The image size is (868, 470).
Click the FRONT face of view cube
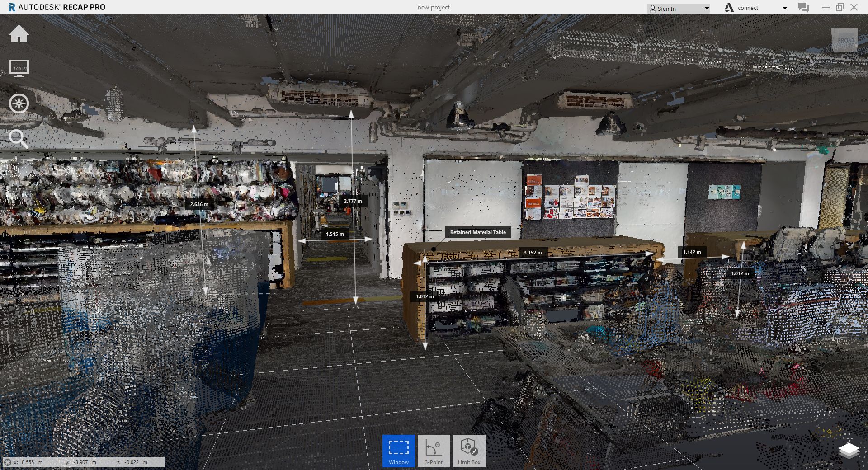844,40
